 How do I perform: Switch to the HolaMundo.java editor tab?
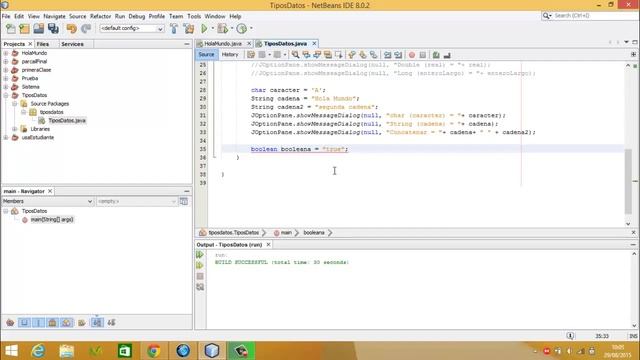click(x=223, y=44)
